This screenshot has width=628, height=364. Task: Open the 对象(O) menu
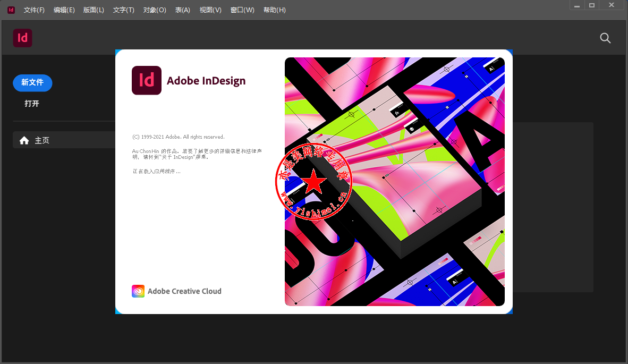pos(155,10)
